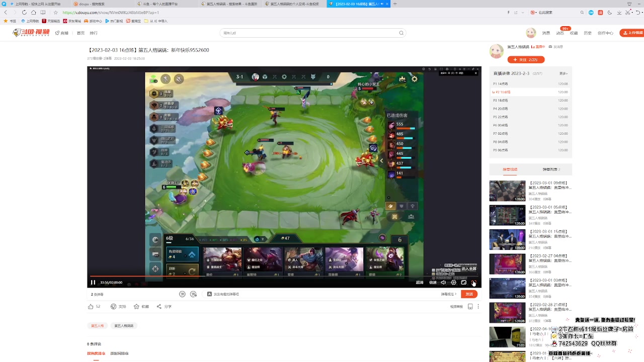Click the 支持 support icon
The image size is (644, 362).
pos(113,306)
